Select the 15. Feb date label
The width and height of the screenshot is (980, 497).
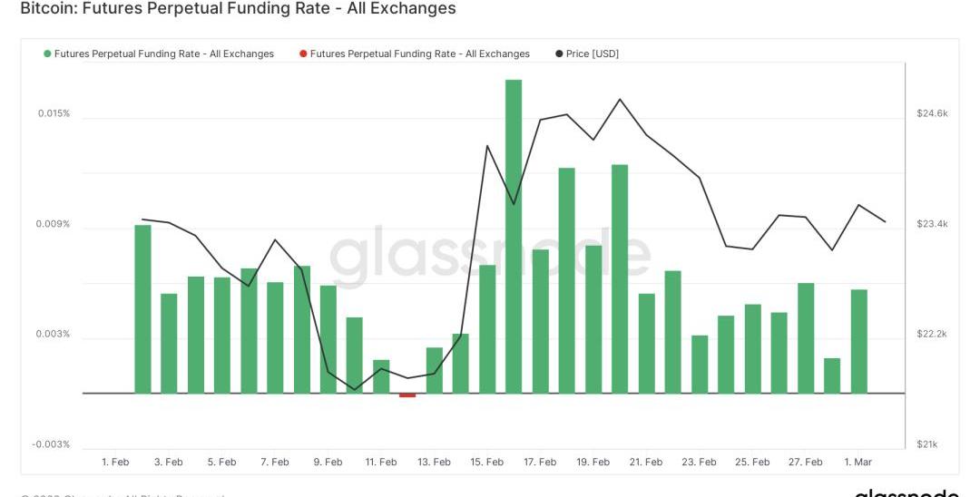click(486, 463)
